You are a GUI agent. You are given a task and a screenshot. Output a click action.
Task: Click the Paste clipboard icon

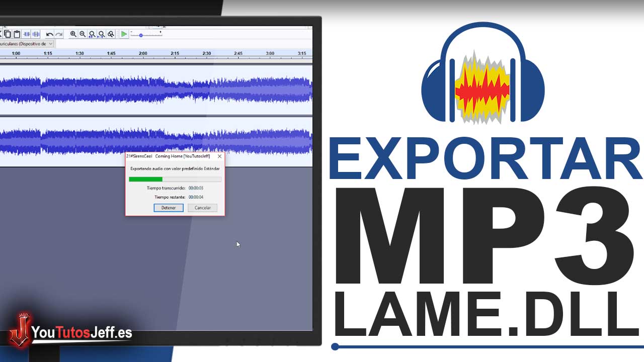[17, 34]
